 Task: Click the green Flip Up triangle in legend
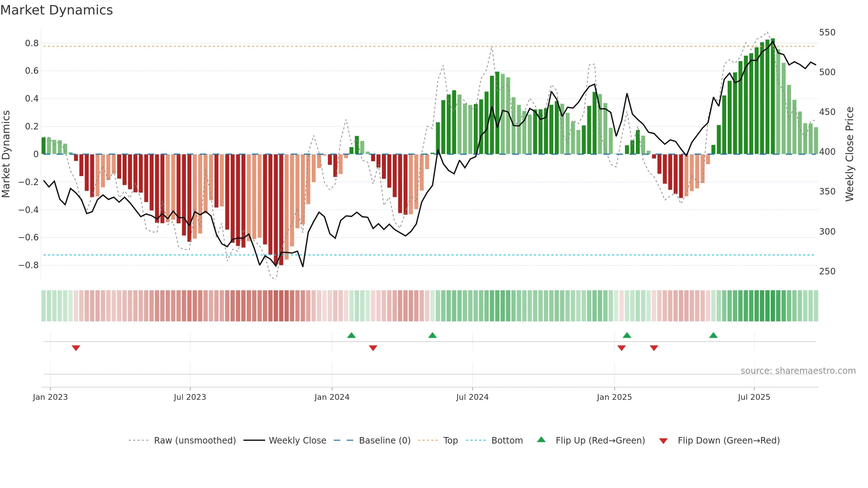[x=541, y=440]
